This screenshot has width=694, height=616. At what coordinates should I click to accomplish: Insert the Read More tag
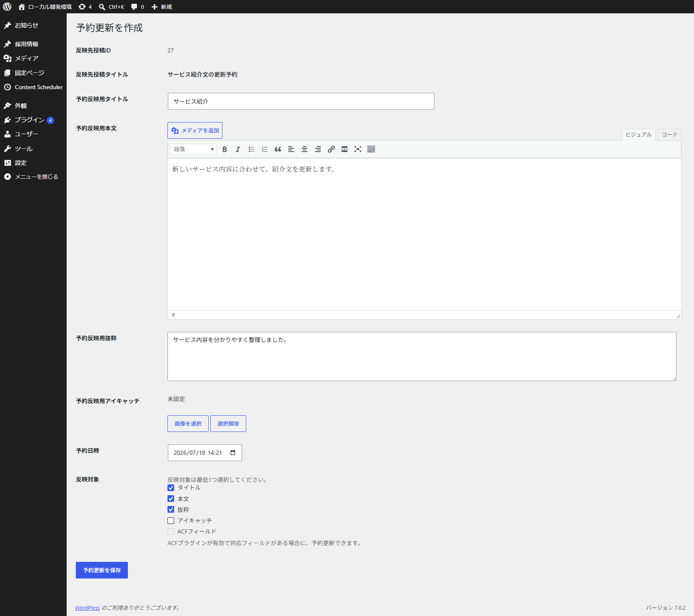tap(345, 149)
